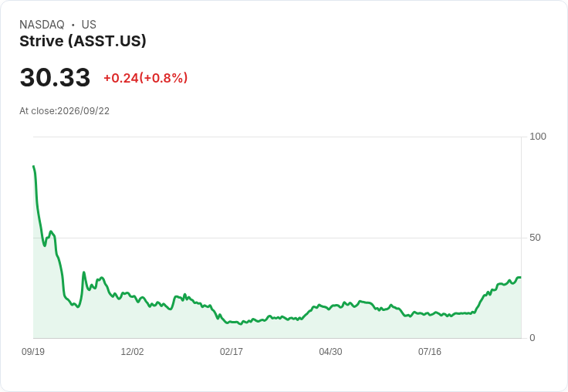Click the 50 y-axis value label
Viewport: 568px width, 392px height.
[x=535, y=238]
